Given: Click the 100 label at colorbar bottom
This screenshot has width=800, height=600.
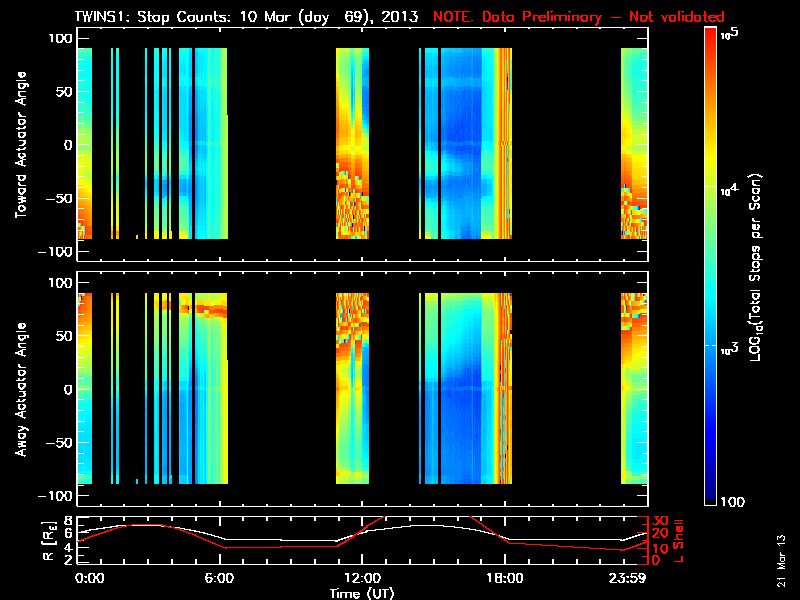Looking at the screenshot, I should [x=740, y=500].
